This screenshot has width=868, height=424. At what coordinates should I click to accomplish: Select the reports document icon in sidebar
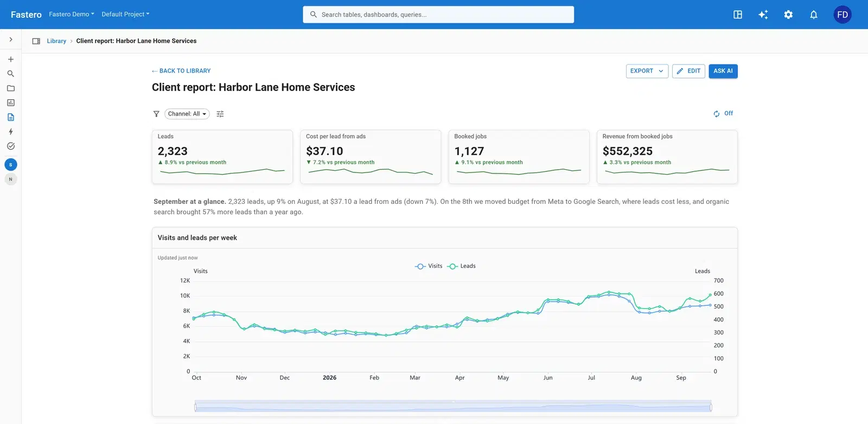pos(10,117)
